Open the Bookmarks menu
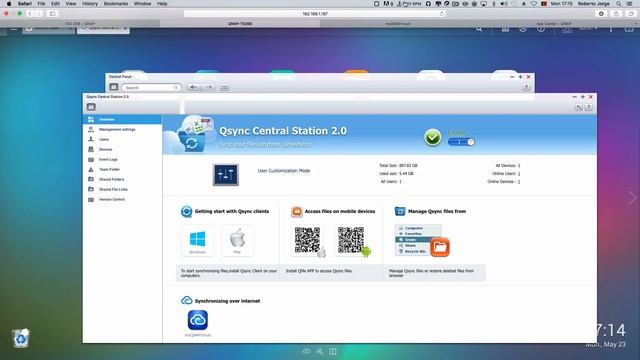The image size is (640, 360). 116,4
